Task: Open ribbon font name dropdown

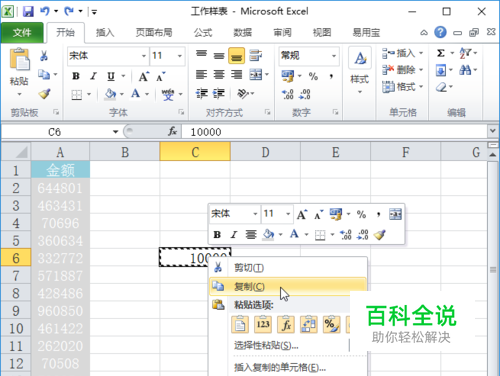Action: click(x=144, y=56)
